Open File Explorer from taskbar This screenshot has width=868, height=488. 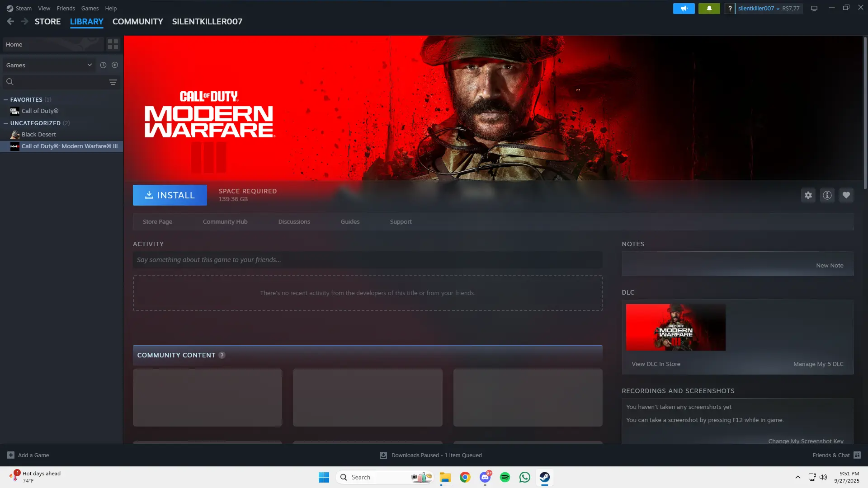[445, 477]
